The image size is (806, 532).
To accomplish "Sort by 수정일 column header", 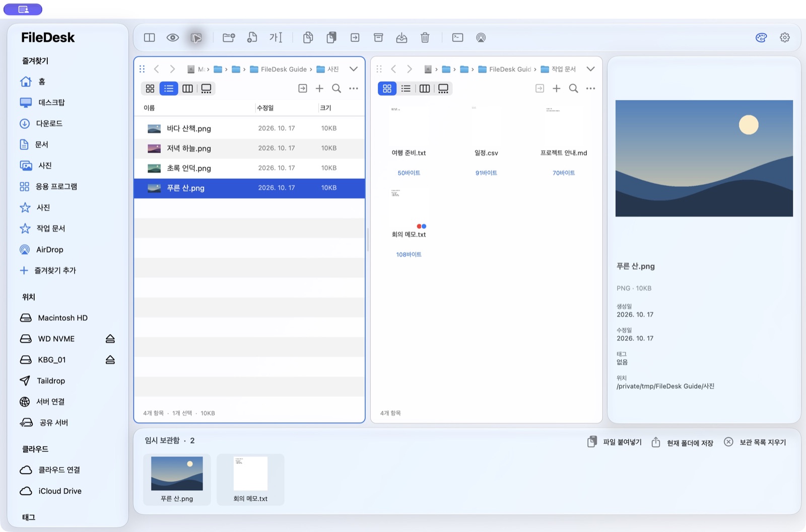I will pos(265,108).
